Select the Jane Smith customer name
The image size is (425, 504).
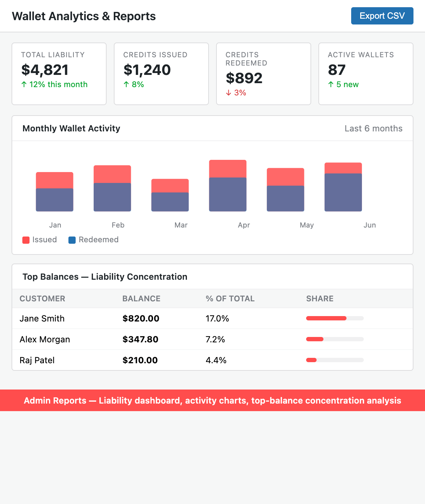(x=42, y=319)
